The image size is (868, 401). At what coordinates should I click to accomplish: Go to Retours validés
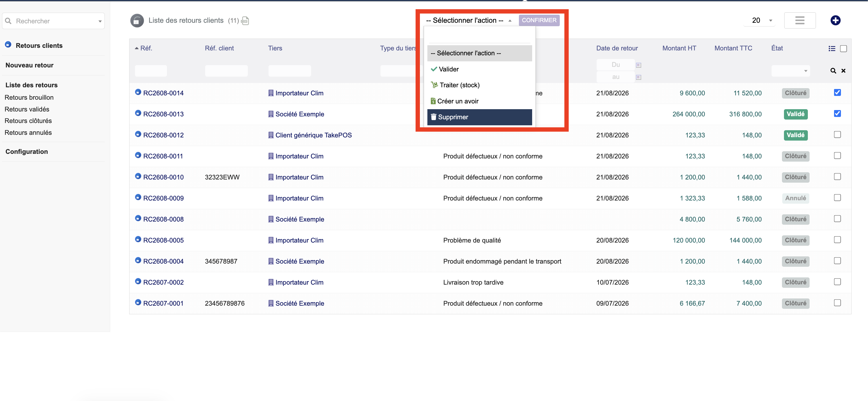[x=27, y=109]
